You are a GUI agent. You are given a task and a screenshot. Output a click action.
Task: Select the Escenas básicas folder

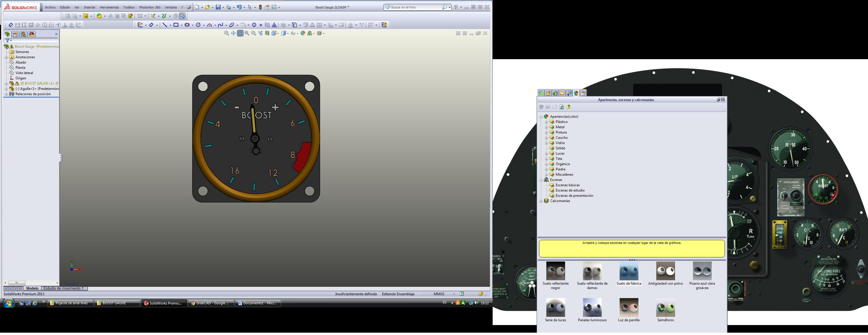(567, 185)
